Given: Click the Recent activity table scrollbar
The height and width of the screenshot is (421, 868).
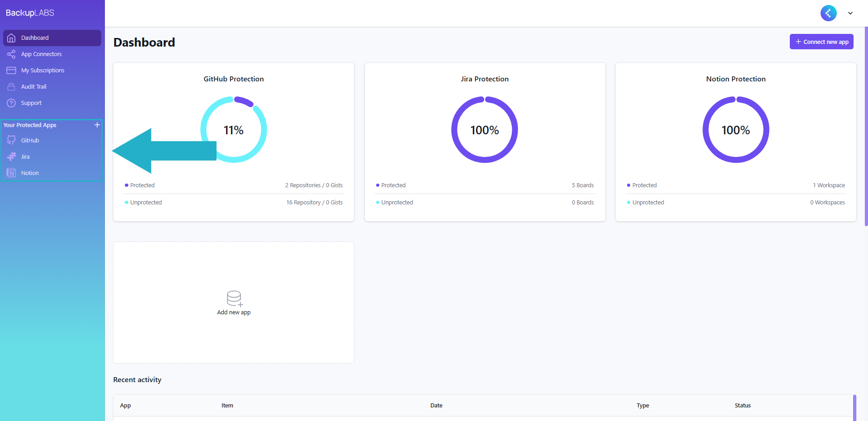Looking at the screenshot, I should tap(854, 408).
